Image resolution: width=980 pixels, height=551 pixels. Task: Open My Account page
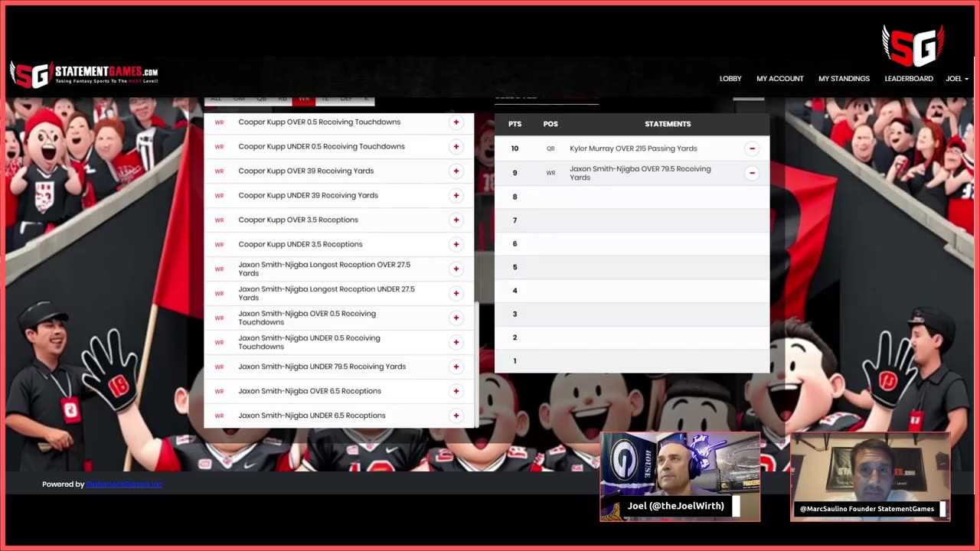[x=780, y=79]
